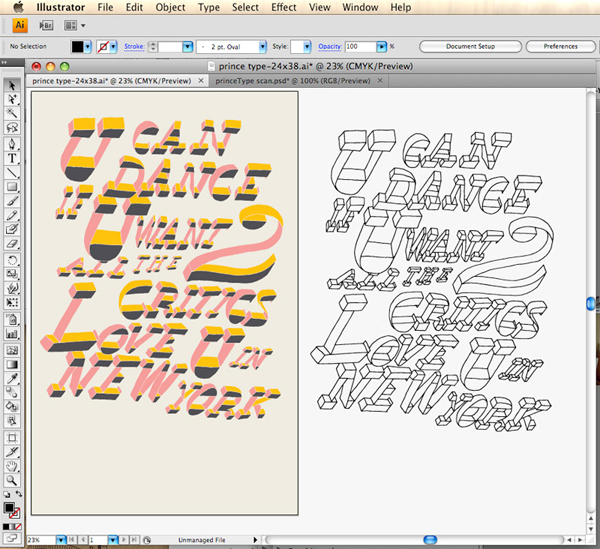600x549 pixels.
Task: Select the Column Graph tool
Action: pos(12,334)
